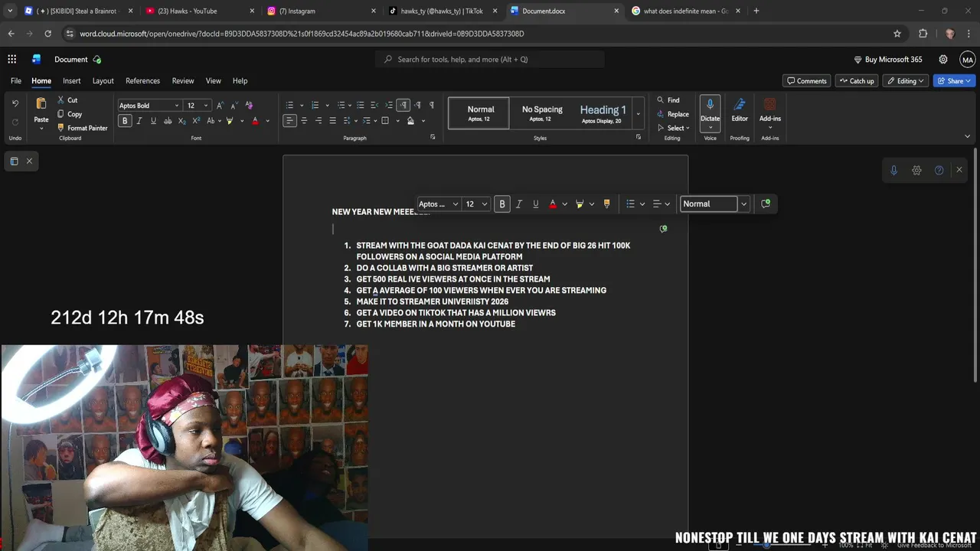980x551 pixels.
Task: Apply the Heading 1 style
Action: pos(603,113)
